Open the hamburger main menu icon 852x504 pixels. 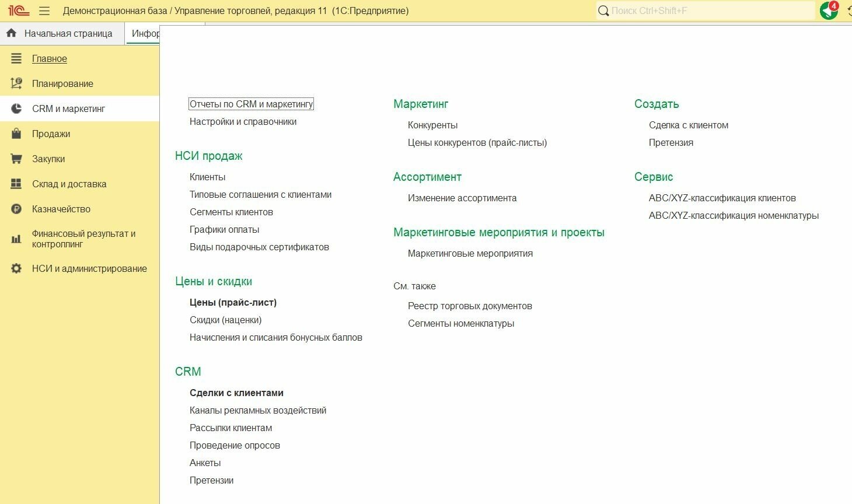(44, 10)
